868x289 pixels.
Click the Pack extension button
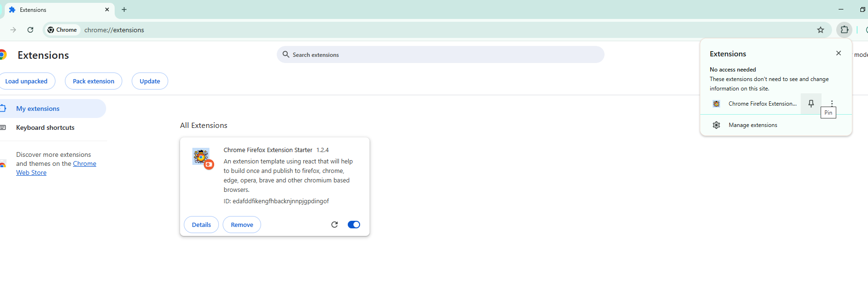tap(93, 81)
